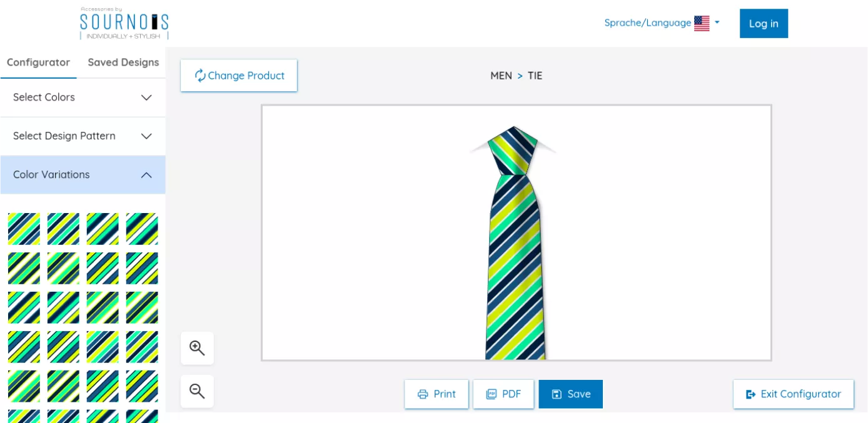This screenshot has height=423, width=868.
Task: Choose the last swatch in the top row
Action: coord(142,229)
